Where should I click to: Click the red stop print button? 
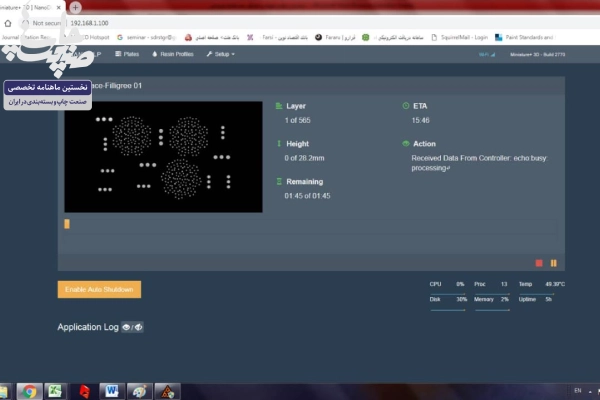point(539,263)
